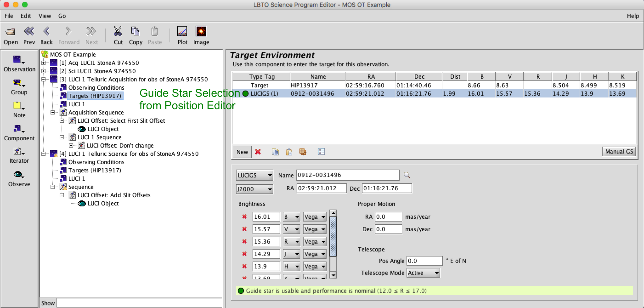
Task: Click the Show filter input field
Action: [139, 303]
